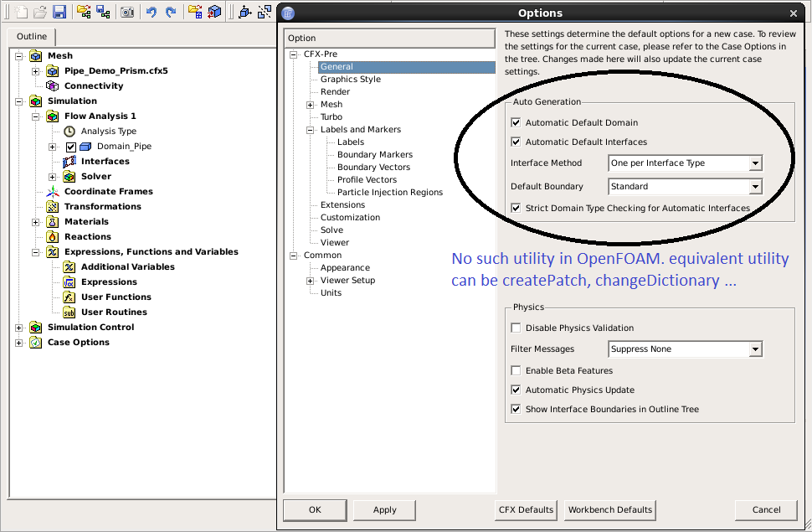
Task: Select Graphics Style in the Options tree
Action: (x=351, y=79)
